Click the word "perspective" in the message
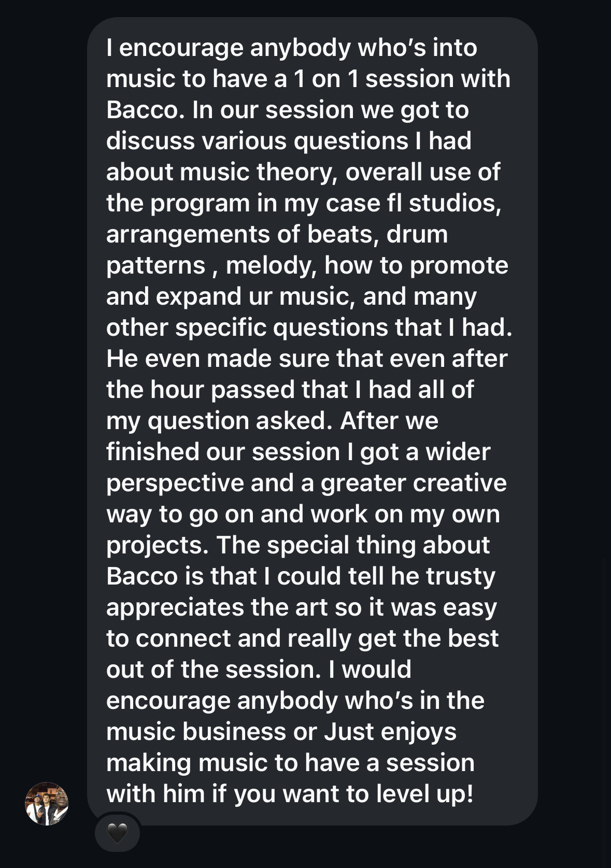This screenshot has height=868, width=611. pos(175,482)
